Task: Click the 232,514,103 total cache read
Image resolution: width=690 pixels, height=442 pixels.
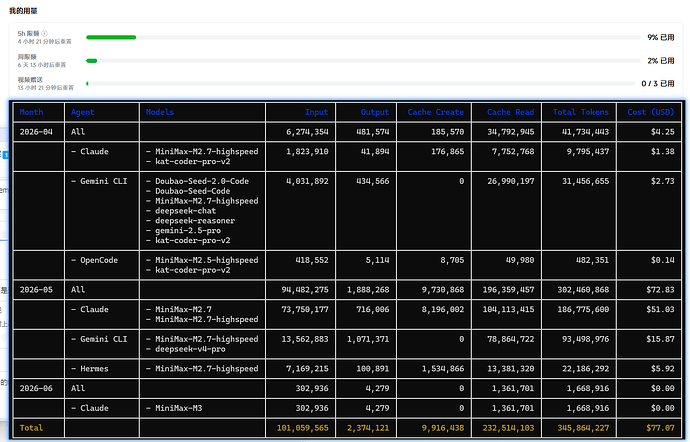Action: click(508, 428)
